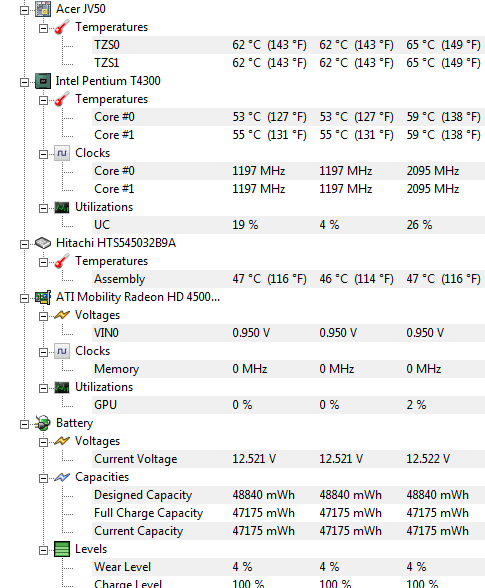The height and width of the screenshot is (588, 485).
Task: Select the ATI Mobility Radeon HD 4500 label
Action: click(x=138, y=297)
